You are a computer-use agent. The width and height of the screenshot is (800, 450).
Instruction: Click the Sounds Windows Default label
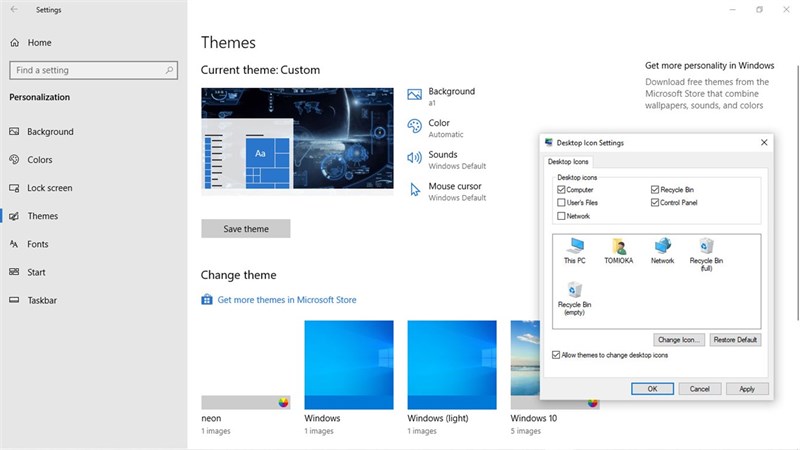click(x=457, y=160)
